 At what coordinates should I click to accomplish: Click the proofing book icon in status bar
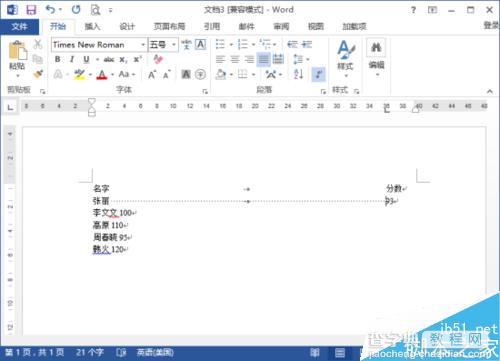point(121,352)
